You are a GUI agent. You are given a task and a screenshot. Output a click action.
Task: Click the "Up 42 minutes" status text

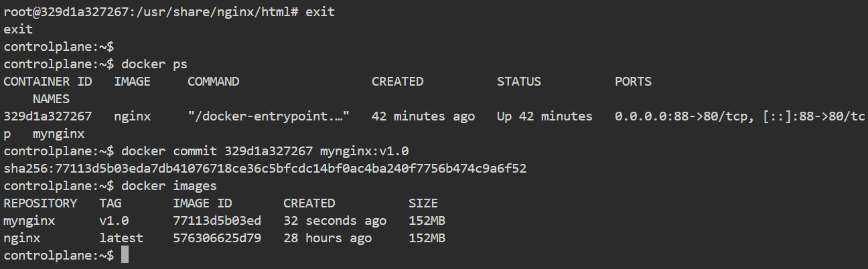point(545,116)
